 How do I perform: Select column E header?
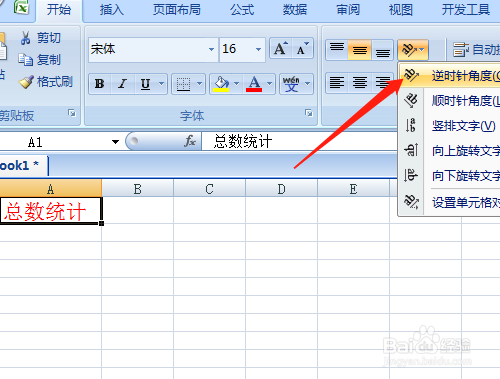(x=353, y=189)
